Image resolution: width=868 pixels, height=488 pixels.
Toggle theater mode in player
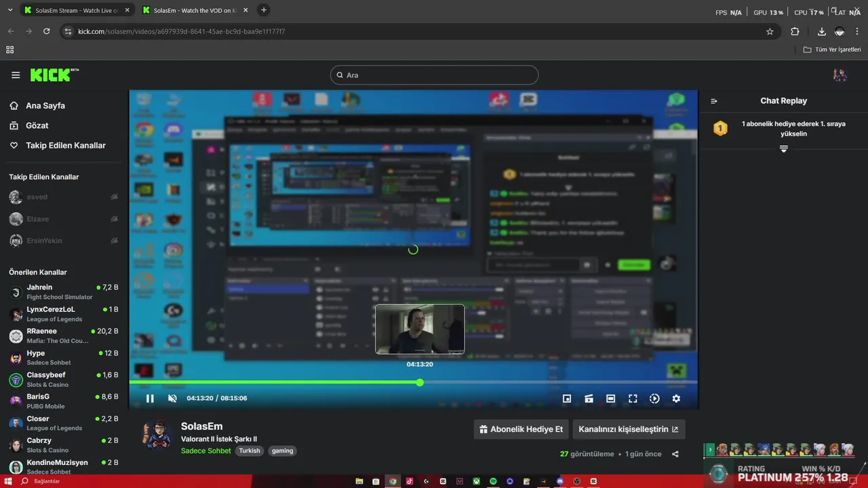point(610,399)
